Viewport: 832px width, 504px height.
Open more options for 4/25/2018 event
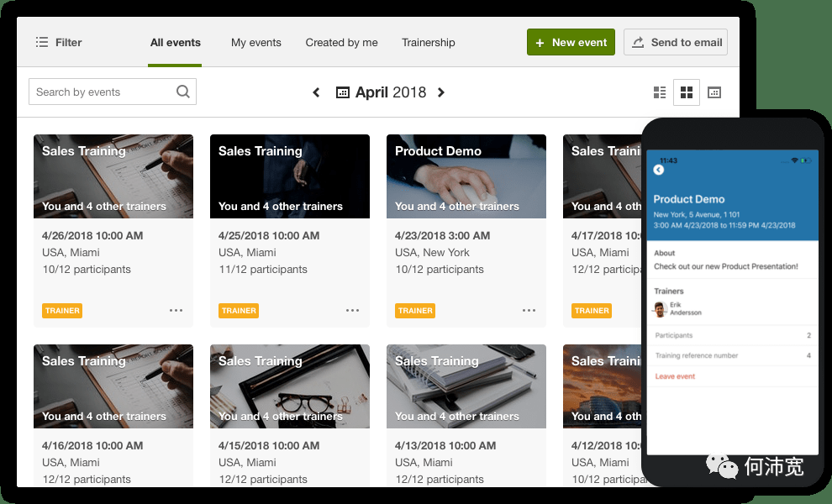coord(353,310)
